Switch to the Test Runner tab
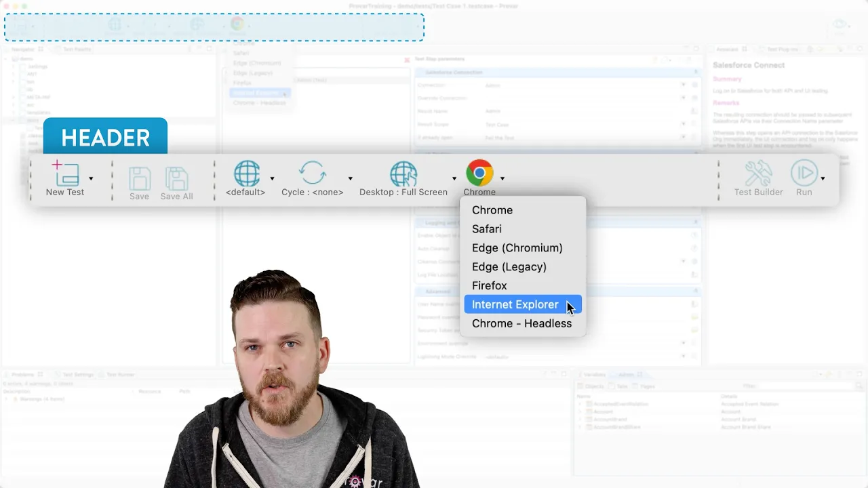 117,375
